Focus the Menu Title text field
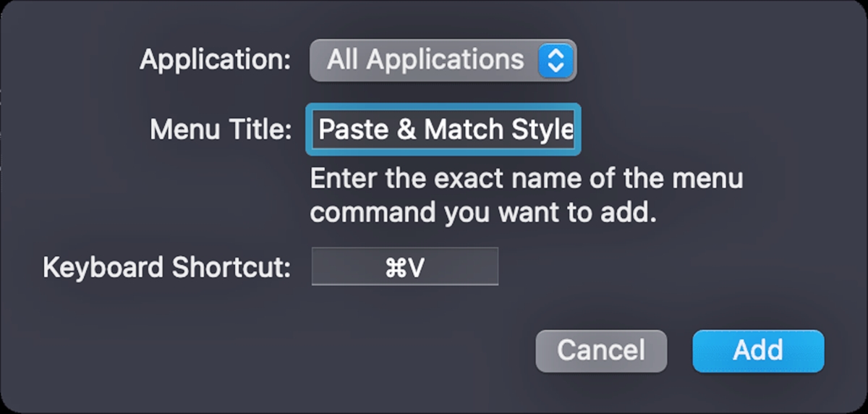This screenshot has width=868, height=414. 444,130
